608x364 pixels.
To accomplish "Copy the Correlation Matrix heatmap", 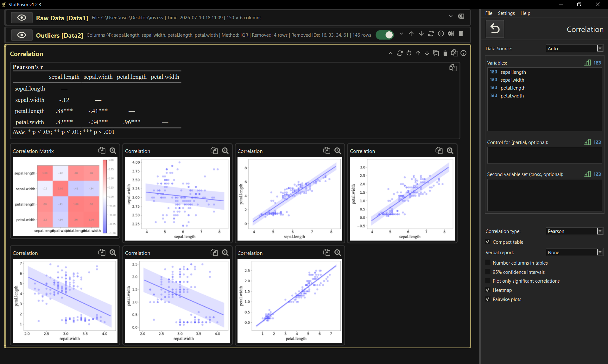I will (x=102, y=151).
